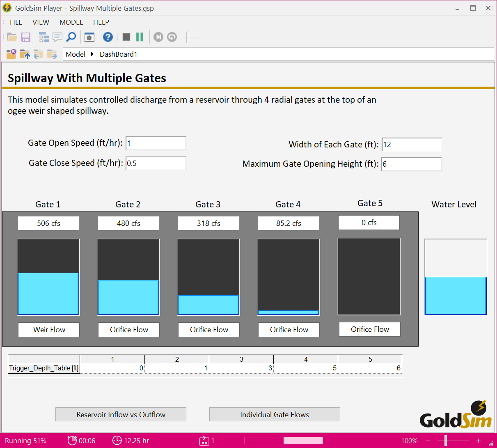
Task: Click the Weir Flow status under Gate 1
Action: point(49,330)
